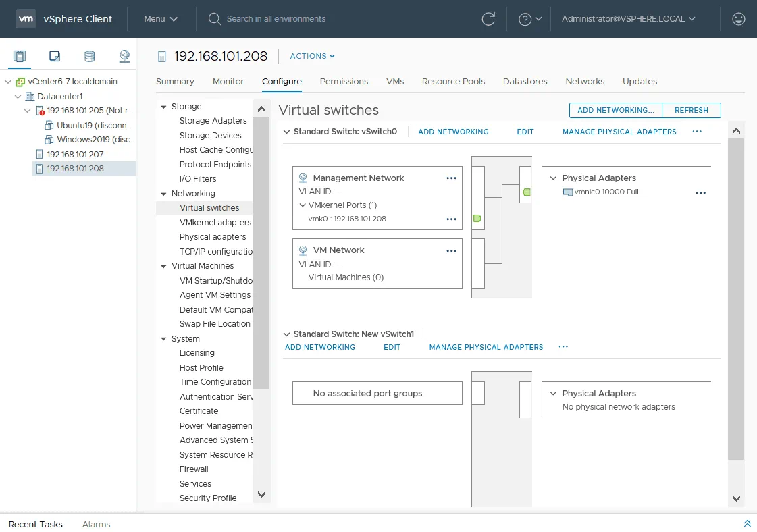Open the smiley feedback icon
The image size is (757, 532).
click(739, 19)
